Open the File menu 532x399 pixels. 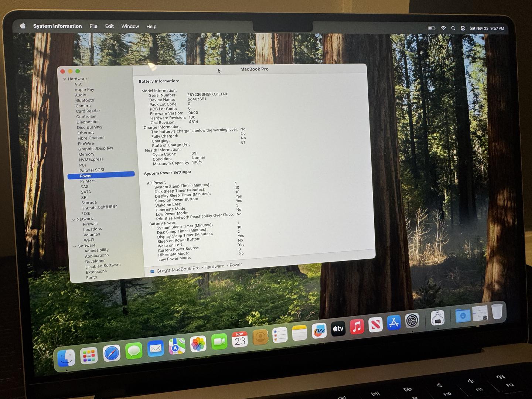[93, 26]
